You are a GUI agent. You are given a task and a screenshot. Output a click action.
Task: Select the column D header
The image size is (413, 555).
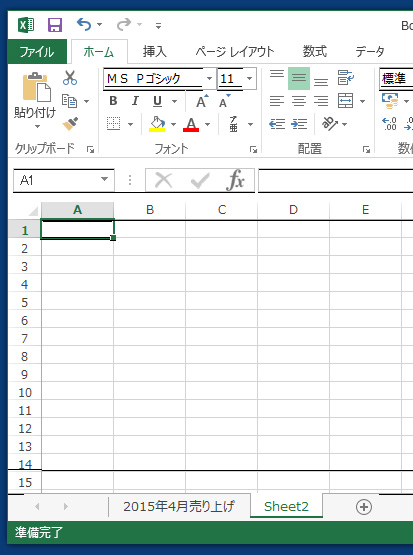pyautogui.click(x=293, y=210)
